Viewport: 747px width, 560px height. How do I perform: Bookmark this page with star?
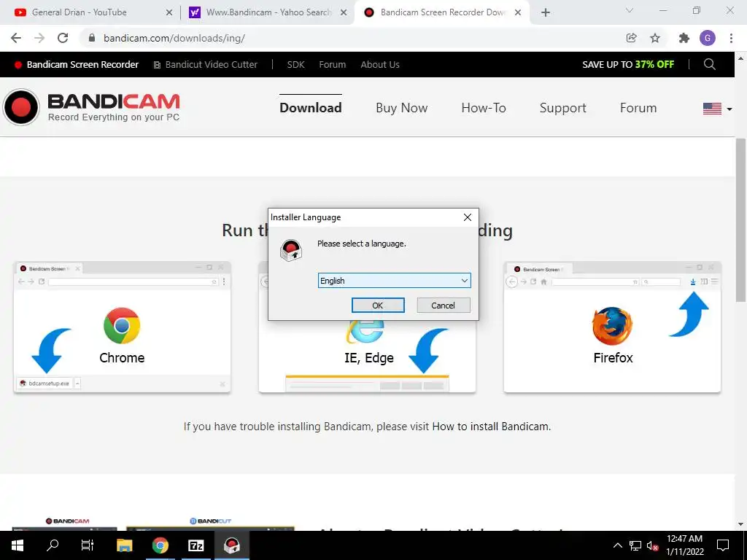tap(655, 38)
